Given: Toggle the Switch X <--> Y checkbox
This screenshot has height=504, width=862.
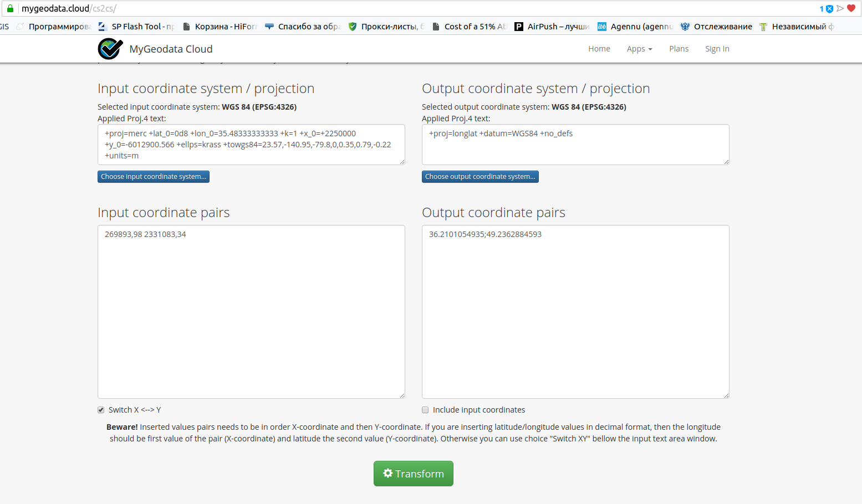Looking at the screenshot, I should pyautogui.click(x=101, y=410).
